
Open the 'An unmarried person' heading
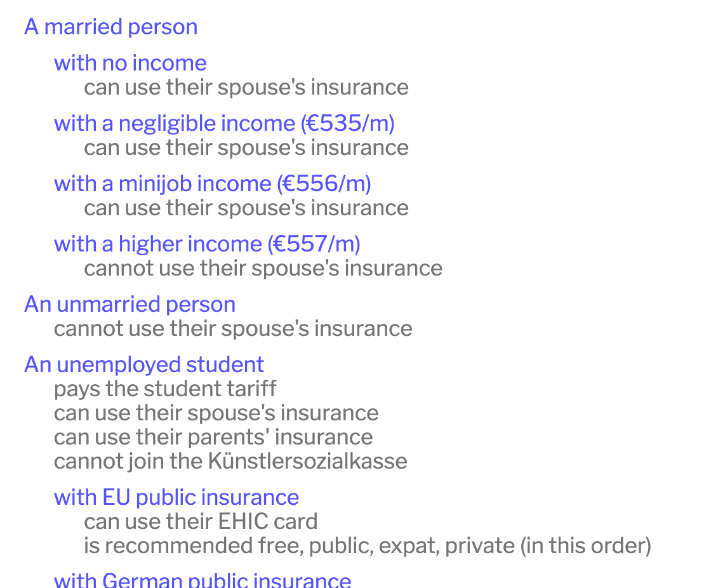click(x=130, y=304)
